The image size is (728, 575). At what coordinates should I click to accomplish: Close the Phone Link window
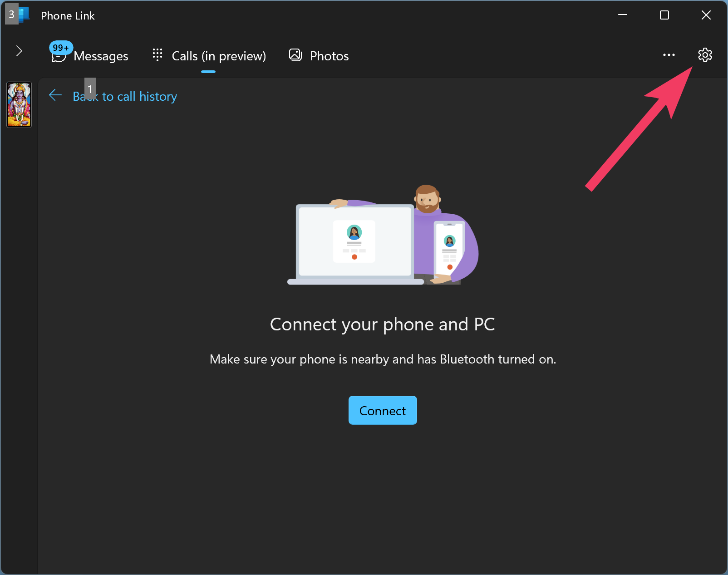pyautogui.click(x=706, y=15)
